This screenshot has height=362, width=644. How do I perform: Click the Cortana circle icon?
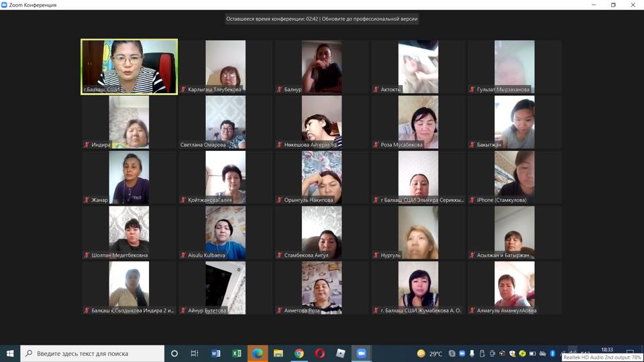174,353
